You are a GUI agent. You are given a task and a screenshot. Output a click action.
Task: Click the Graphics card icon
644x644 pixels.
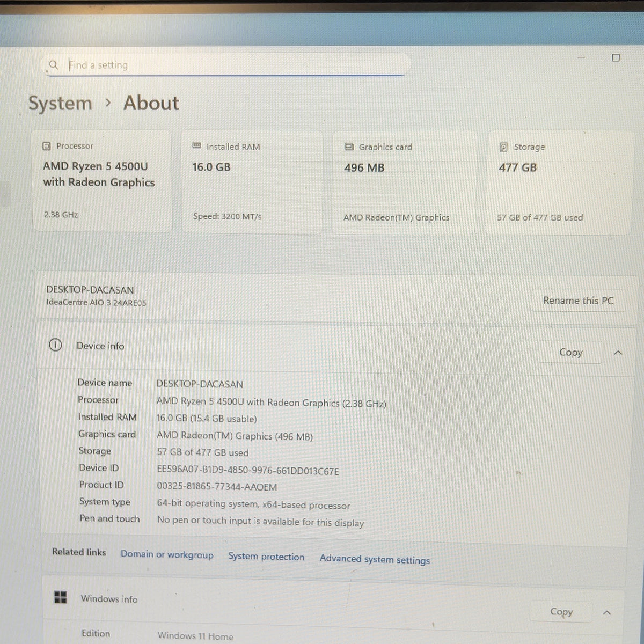349,147
